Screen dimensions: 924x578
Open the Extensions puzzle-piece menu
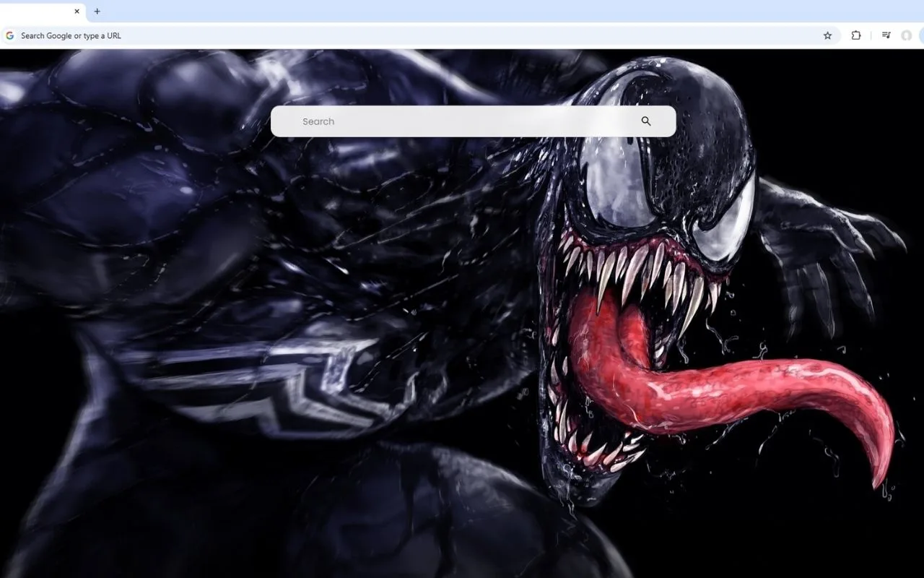(x=856, y=35)
